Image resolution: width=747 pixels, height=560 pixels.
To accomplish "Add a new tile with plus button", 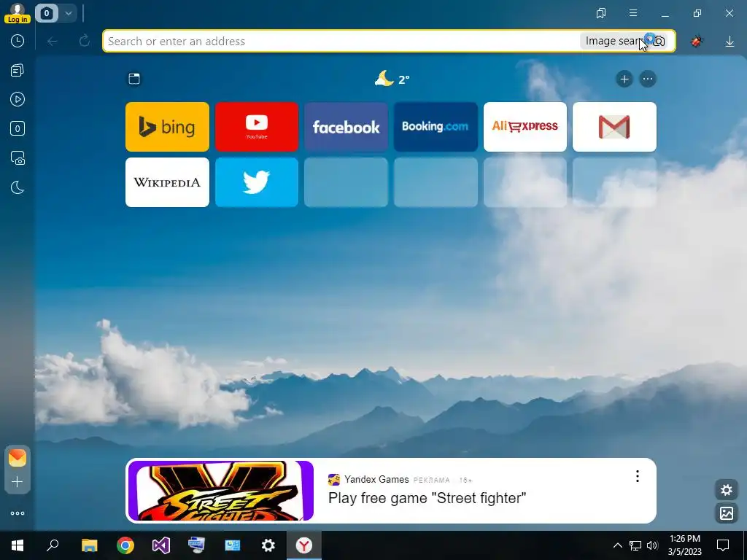I will 624,79.
